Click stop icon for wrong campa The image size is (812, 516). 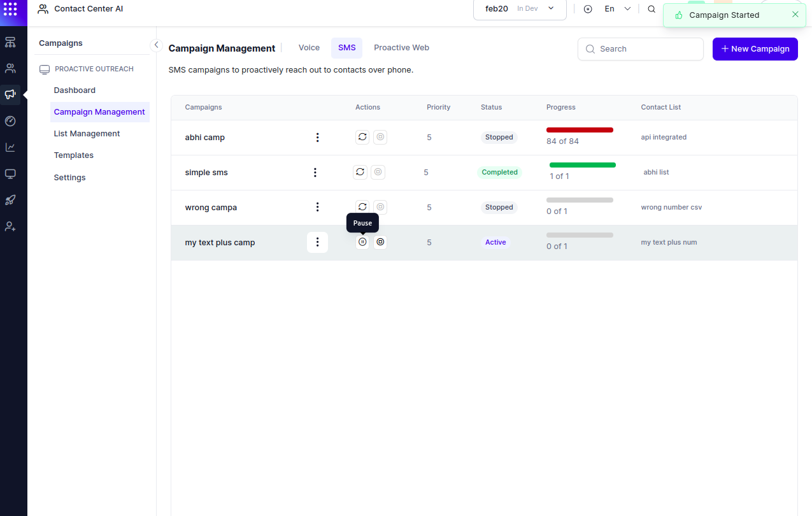pyautogui.click(x=380, y=207)
